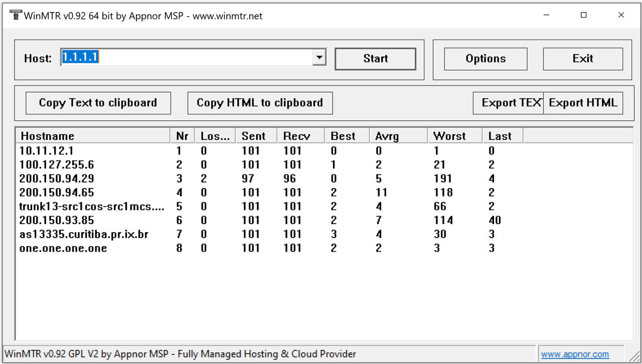This screenshot has height=364, width=642.
Task: Click the Nr column header
Action: click(x=183, y=136)
